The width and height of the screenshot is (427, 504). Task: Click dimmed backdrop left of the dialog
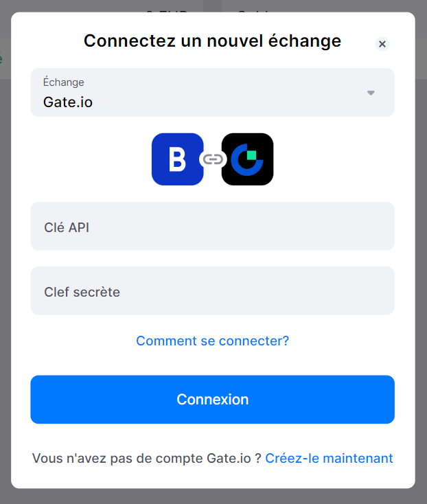(x=5, y=275)
